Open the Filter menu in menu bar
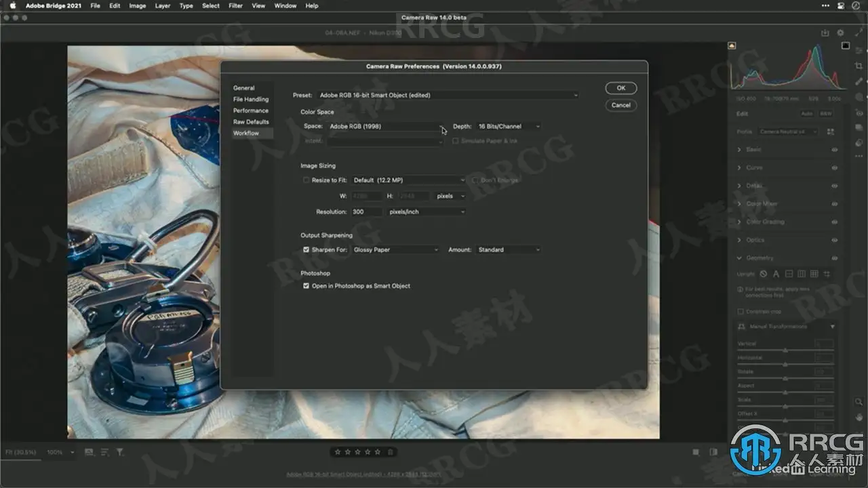The image size is (868, 488). pos(235,5)
